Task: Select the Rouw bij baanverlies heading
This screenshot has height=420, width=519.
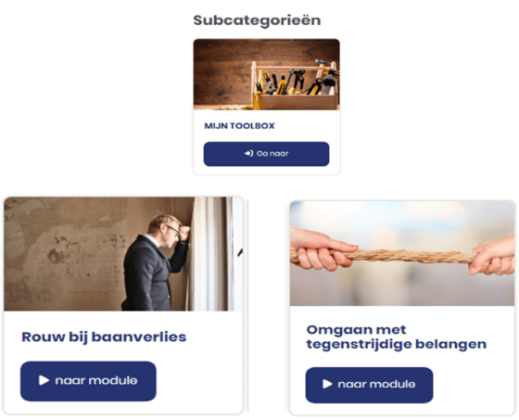Action: point(104,337)
